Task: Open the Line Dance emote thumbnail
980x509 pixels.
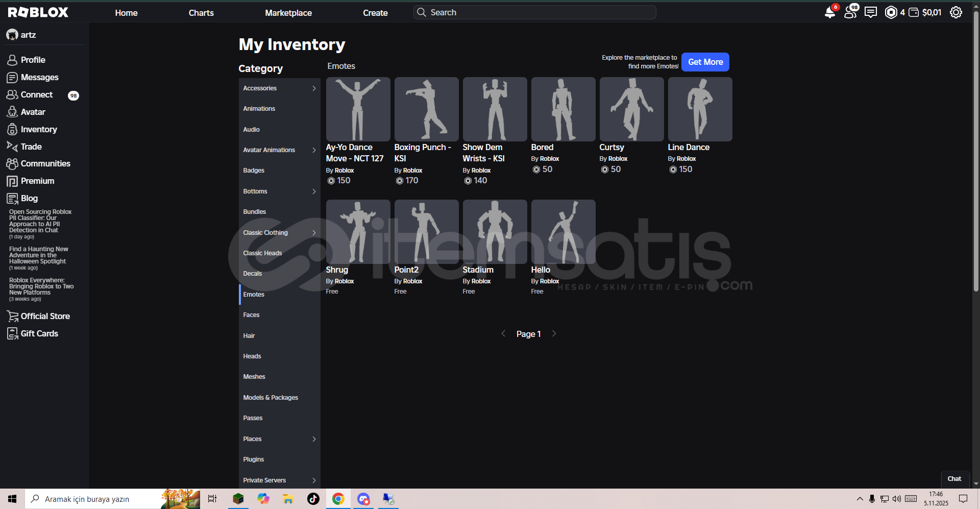Action: click(700, 109)
